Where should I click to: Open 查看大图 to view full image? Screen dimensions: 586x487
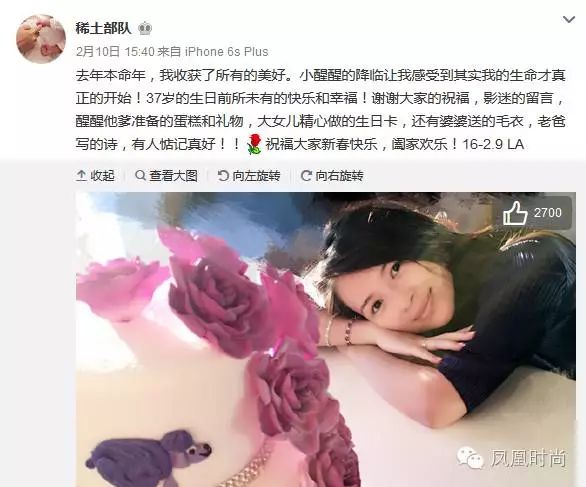(x=167, y=175)
